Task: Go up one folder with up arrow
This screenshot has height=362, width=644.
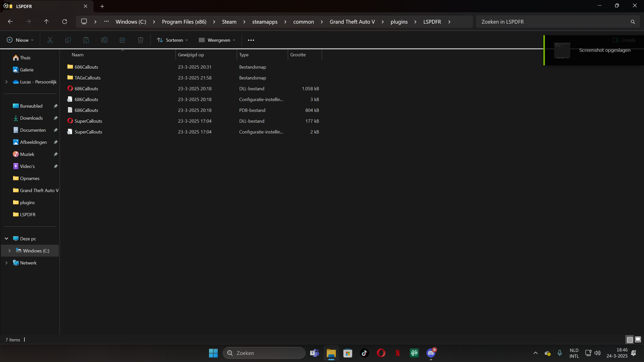Action: click(x=46, y=22)
